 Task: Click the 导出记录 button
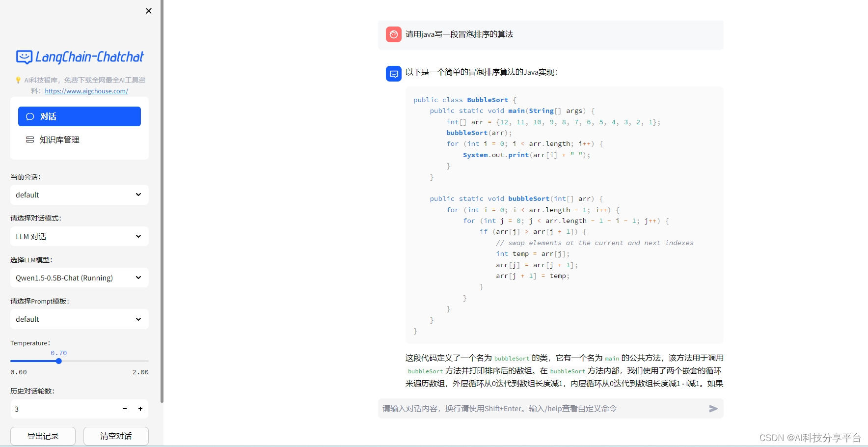(x=43, y=436)
